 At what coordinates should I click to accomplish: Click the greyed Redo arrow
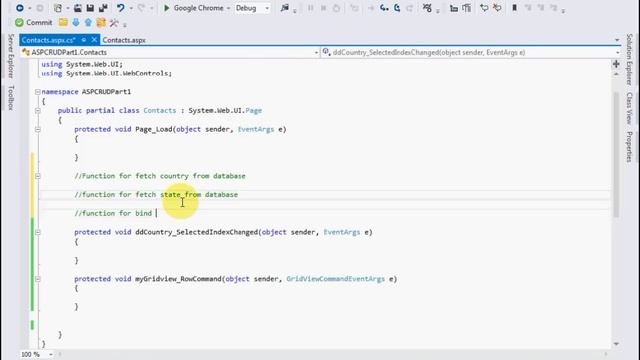click(141, 8)
